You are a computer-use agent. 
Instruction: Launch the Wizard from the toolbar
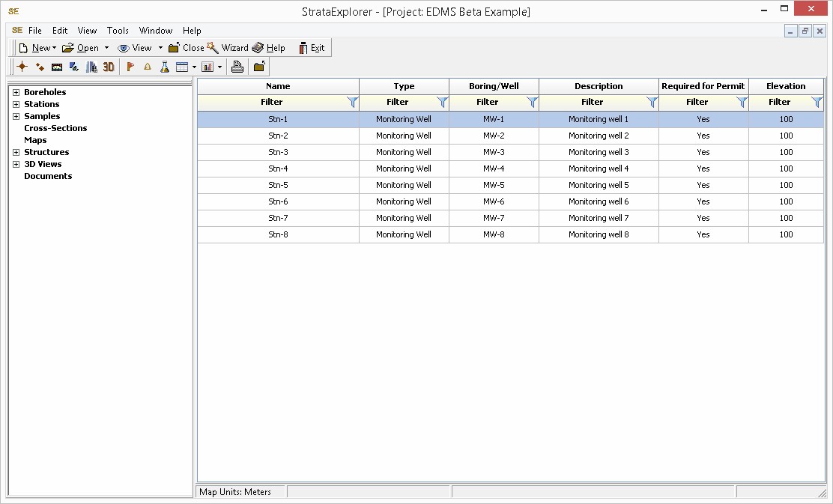pos(228,48)
